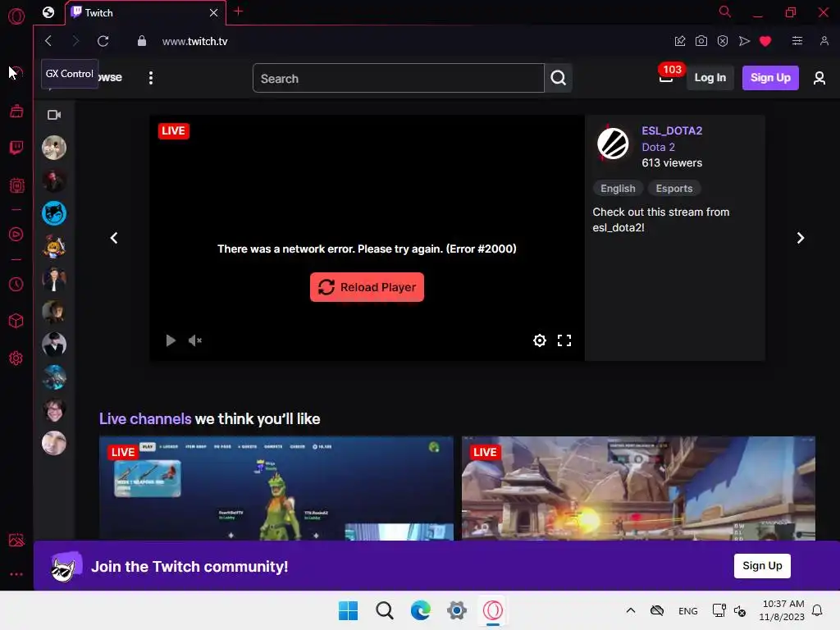Click the Twitch search magnifier button
The image size is (840, 630).
(x=558, y=78)
